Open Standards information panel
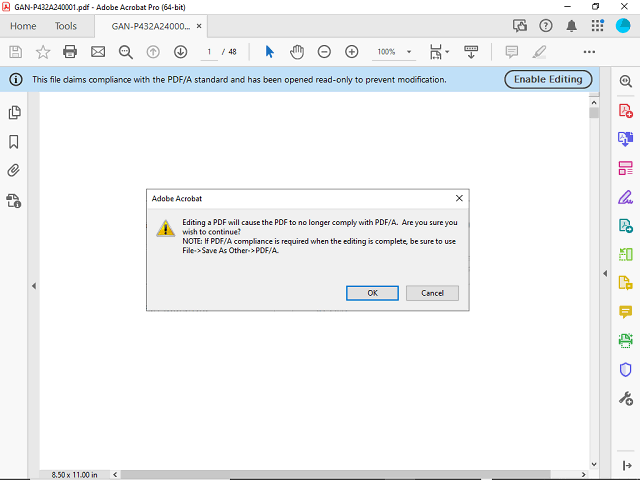Image resolution: width=640 pixels, height=480 pixels. (13, 201)
